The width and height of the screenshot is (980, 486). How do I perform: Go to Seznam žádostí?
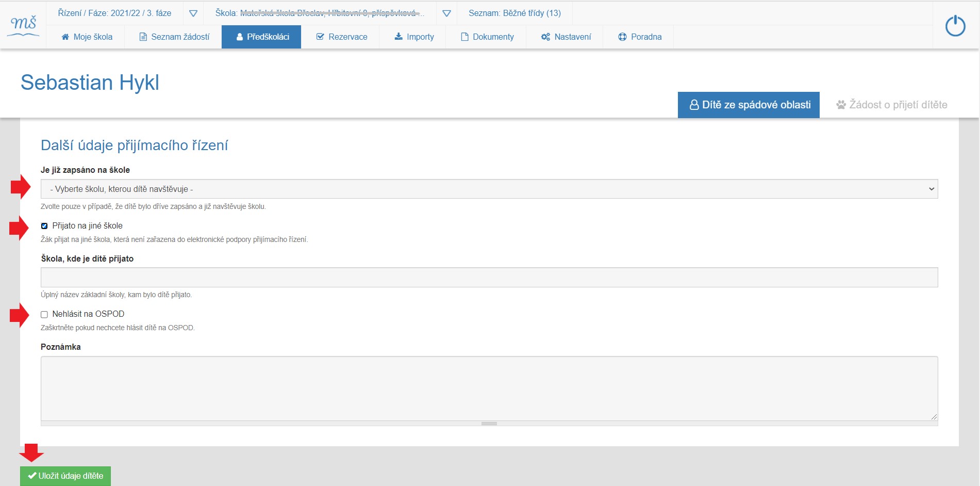[174, 37]
